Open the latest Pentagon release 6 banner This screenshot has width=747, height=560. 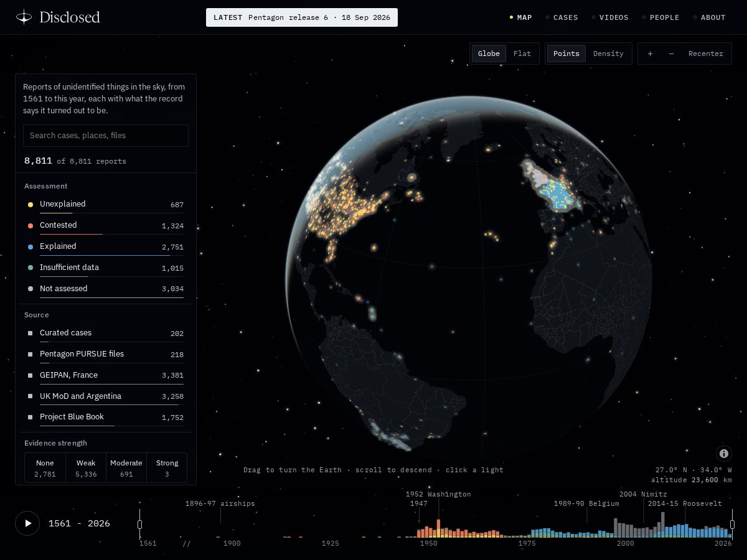[302, 17]
